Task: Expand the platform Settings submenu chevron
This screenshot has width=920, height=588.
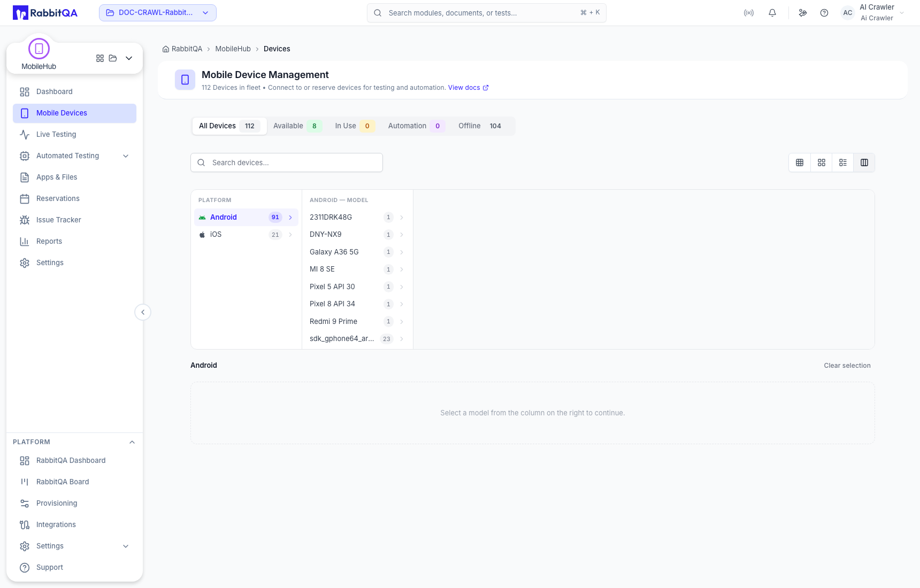Action: click(x=126, y=546)
